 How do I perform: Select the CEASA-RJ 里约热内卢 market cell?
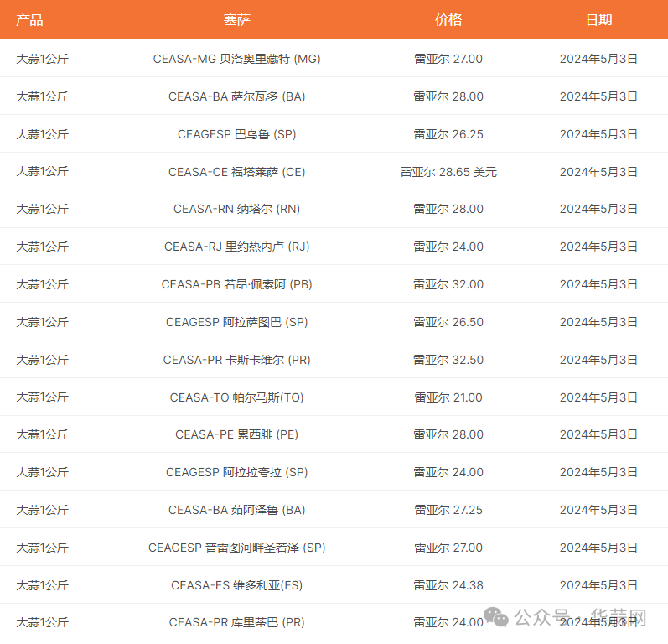(236, 247)
